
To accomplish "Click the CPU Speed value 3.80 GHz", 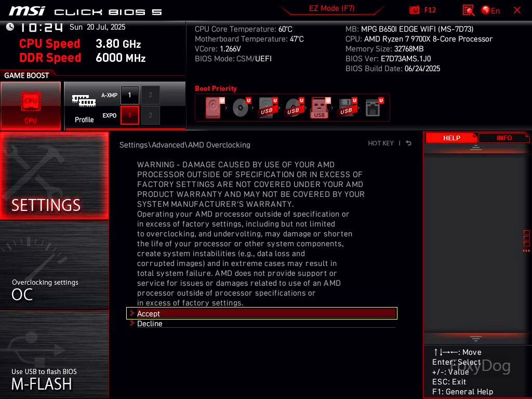I will click(x=118, y=44).
